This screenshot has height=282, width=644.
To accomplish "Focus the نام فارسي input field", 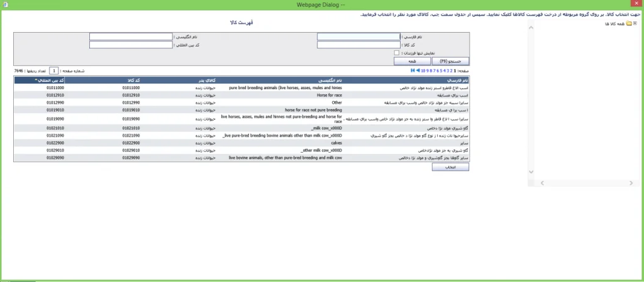I will pos(358,36).
